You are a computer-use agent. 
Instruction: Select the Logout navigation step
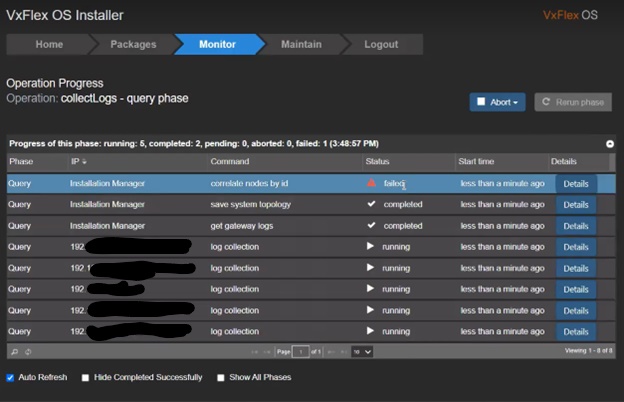pos(383,44)
